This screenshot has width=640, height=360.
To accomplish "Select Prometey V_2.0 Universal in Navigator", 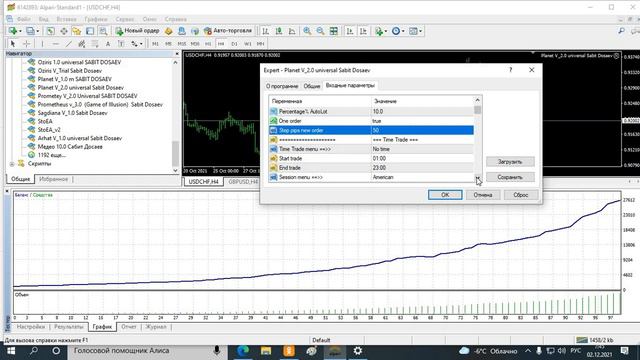I will pyautogui.click(x=87, y=96).
